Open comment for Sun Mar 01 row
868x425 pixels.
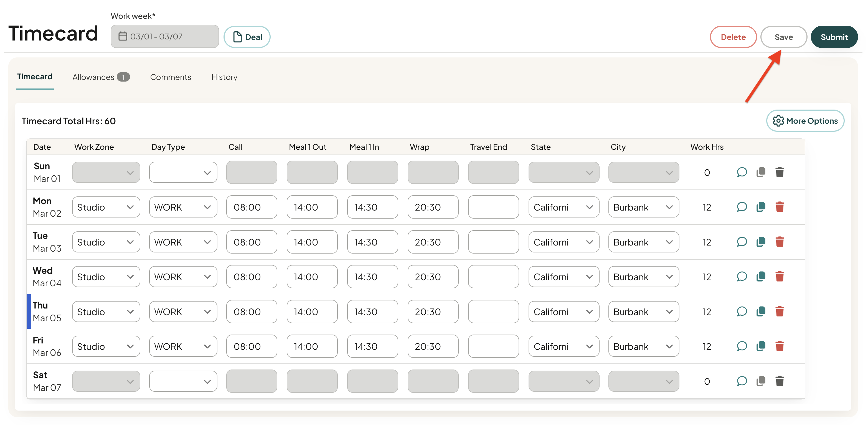[742, 172]
